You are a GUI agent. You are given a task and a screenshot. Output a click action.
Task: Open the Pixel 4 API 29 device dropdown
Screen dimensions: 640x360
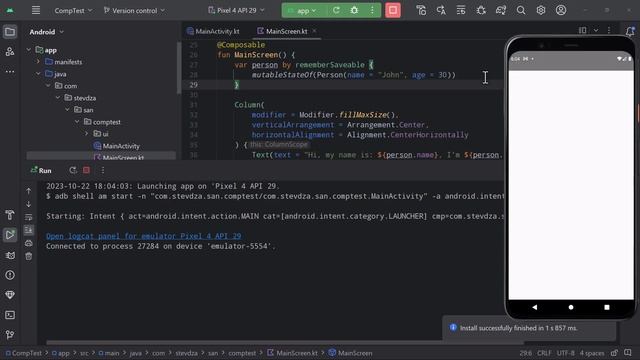pyautogui.click(x=236, y=11)
